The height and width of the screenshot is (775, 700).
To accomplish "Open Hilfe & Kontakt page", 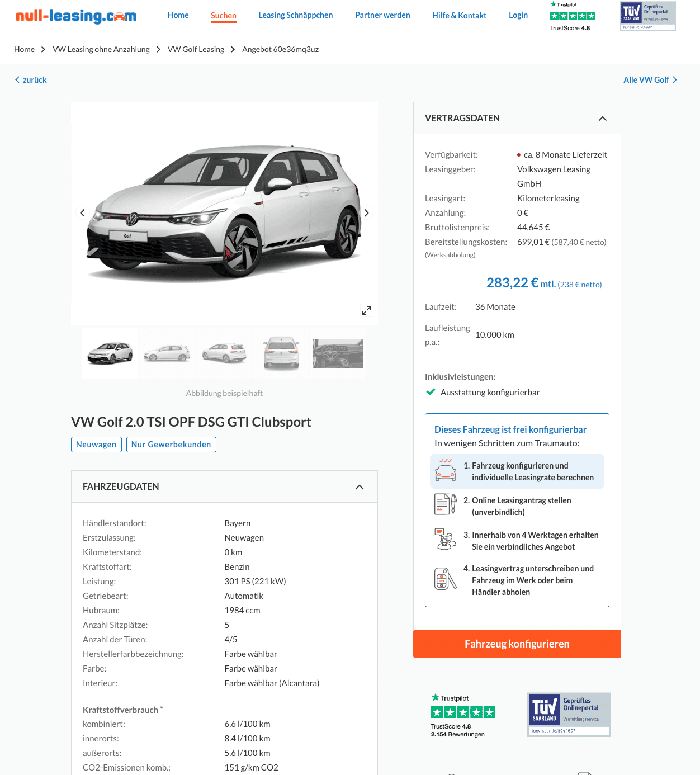I will 459,16.
